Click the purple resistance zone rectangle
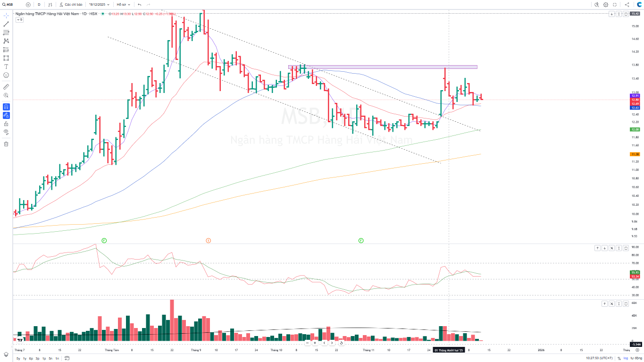 coord(382,67)
